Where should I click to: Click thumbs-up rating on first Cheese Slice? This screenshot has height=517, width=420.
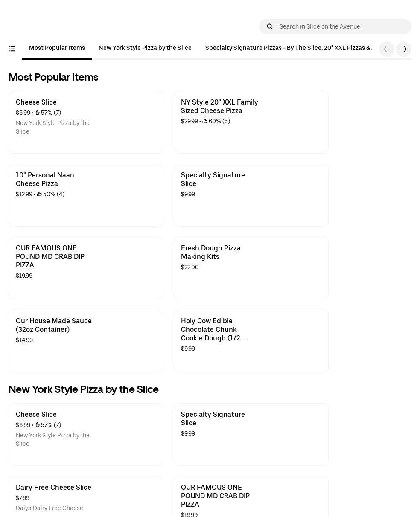(37, 113)
